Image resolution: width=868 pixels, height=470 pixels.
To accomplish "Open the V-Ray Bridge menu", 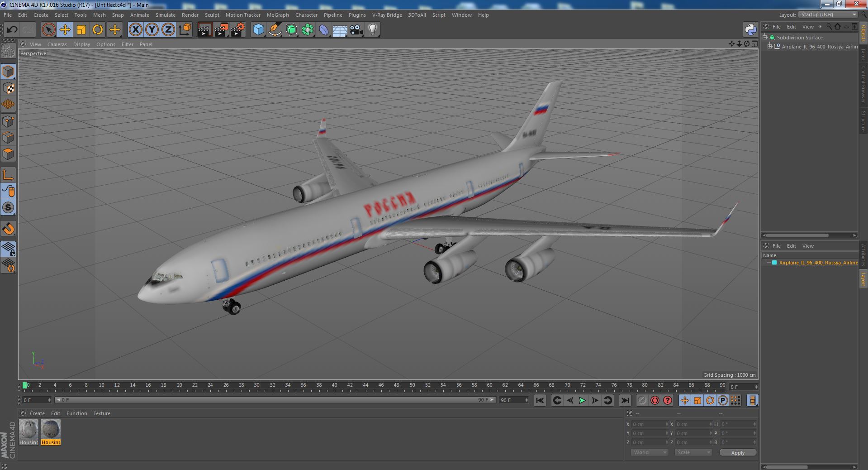I will click(x=387, y=15).
